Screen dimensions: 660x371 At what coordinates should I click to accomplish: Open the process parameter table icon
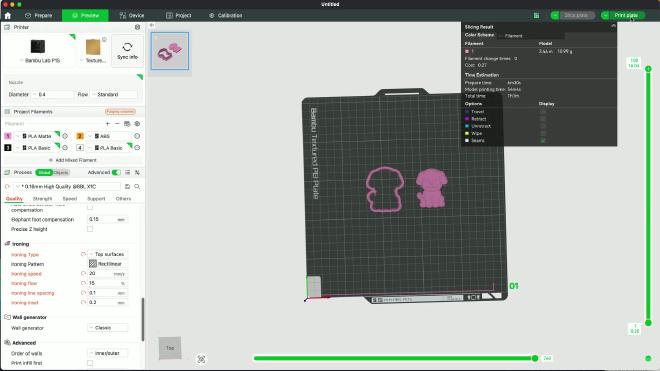(x=128, y=172)
